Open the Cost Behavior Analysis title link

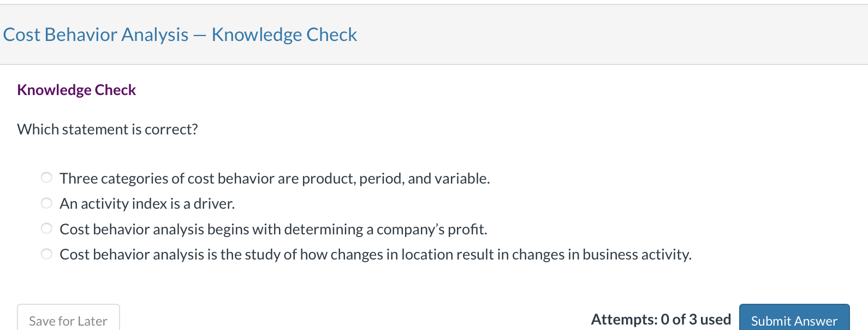(x=179, y=34)
